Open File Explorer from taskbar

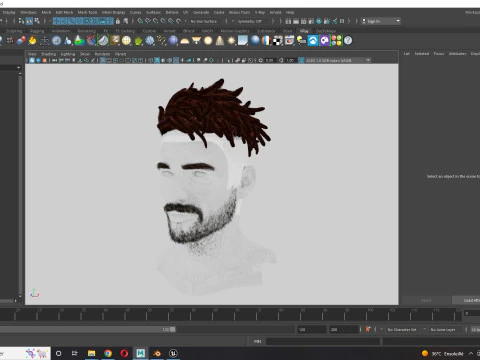91,353
